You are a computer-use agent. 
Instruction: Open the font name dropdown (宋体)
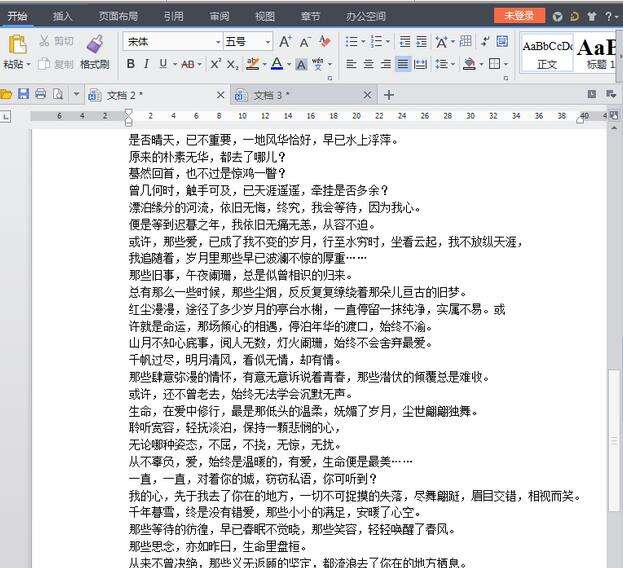click(x=218, y=42)
